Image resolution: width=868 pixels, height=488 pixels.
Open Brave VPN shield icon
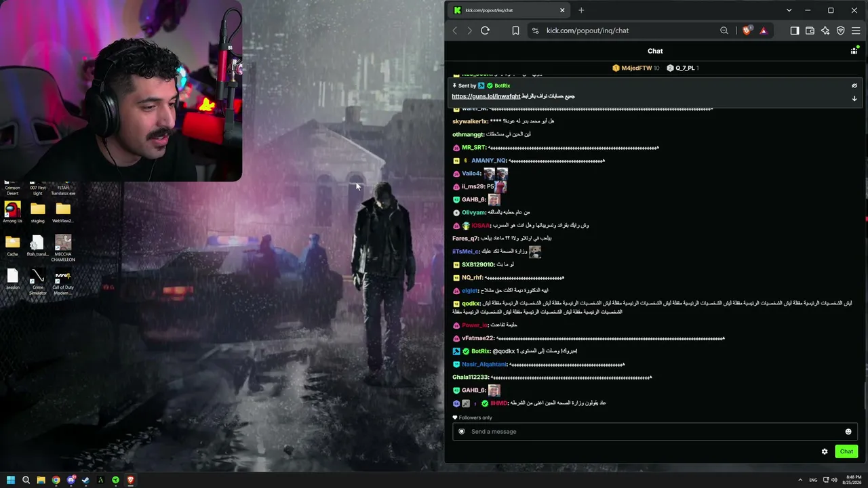coord(841,30)
